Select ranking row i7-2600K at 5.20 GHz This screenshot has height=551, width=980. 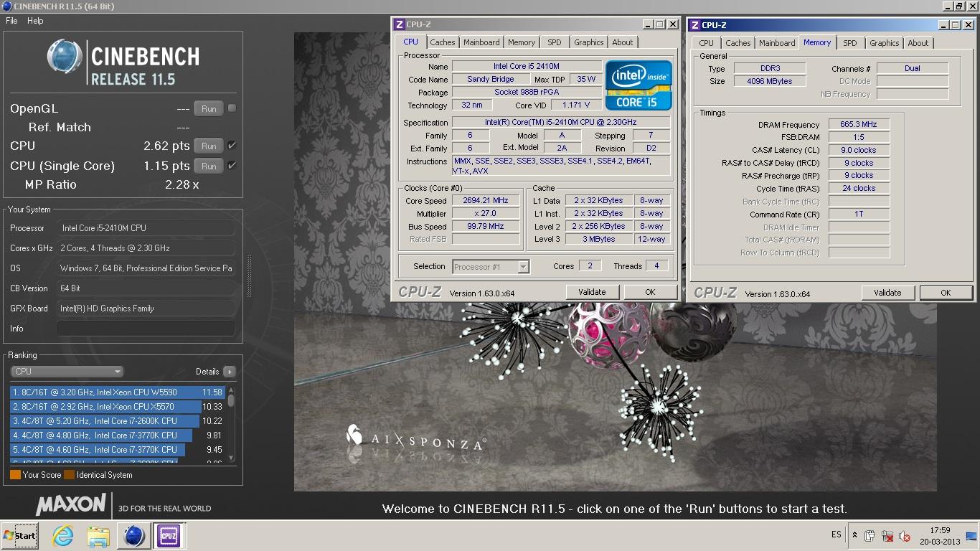(118, 421)
